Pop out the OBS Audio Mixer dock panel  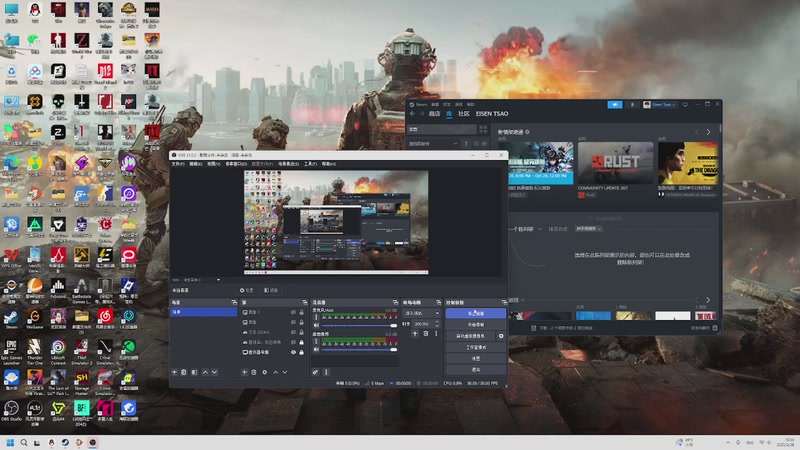395,303
